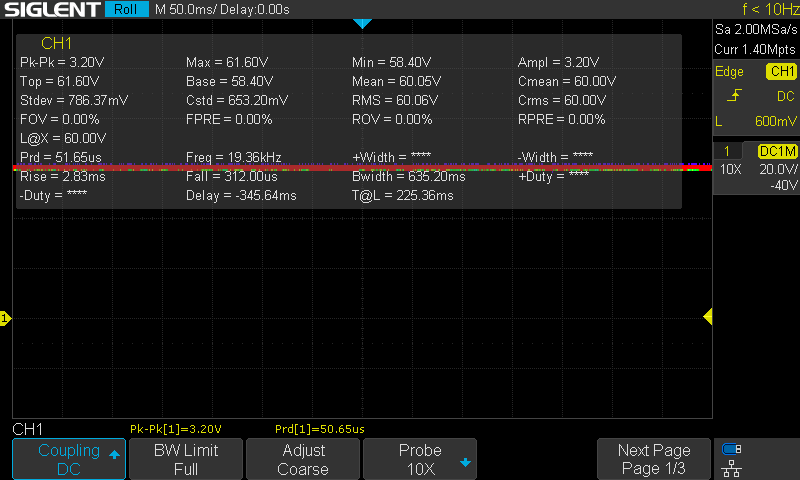Click the trigger position marker at top

(x=362, y=23)
